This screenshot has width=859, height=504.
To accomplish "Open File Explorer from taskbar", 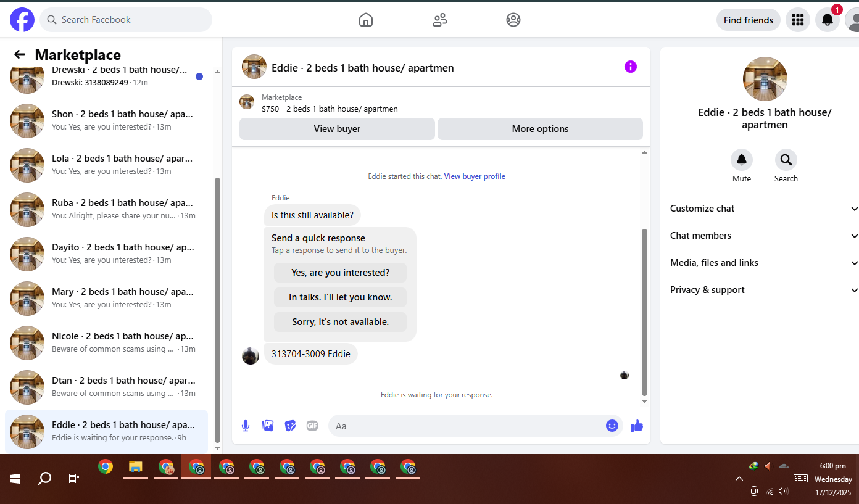I will coord(136,467).
